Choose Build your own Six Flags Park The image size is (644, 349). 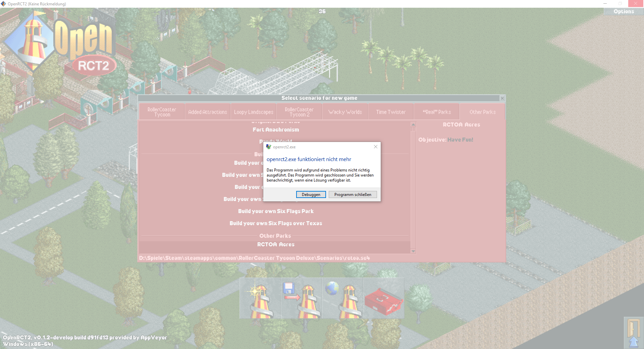click(x=275, y=211)
